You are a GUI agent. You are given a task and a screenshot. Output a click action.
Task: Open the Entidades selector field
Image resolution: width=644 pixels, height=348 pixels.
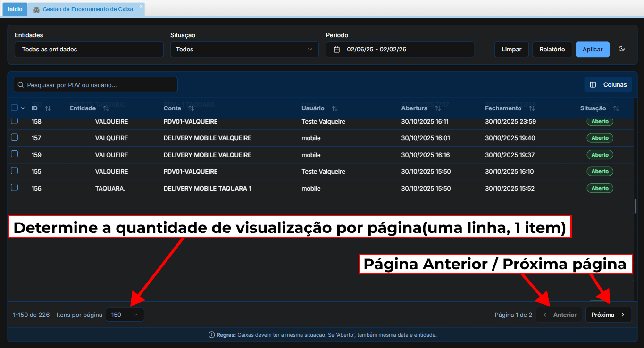[89, 50]
